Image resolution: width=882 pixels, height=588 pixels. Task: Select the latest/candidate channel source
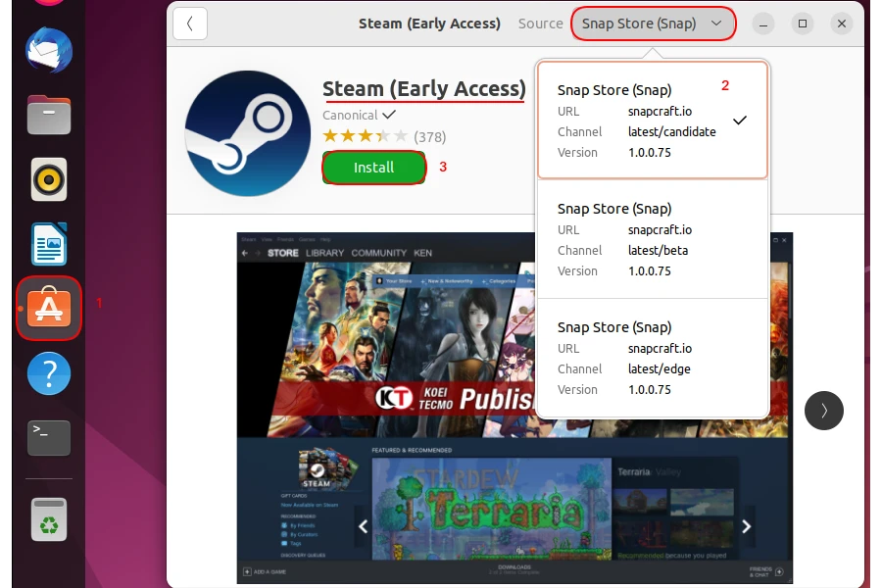652,121
